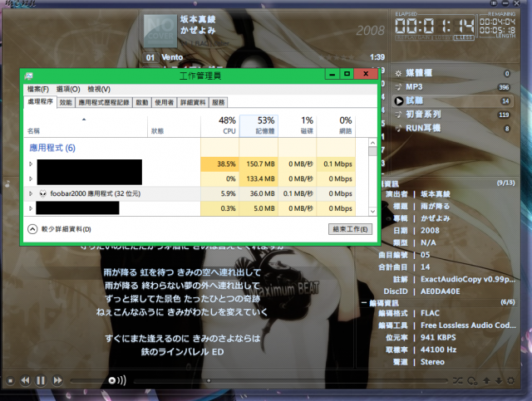Open the 檢視(V) menu in Task Manager
The image size is (532, 401).
pos(99,89)
